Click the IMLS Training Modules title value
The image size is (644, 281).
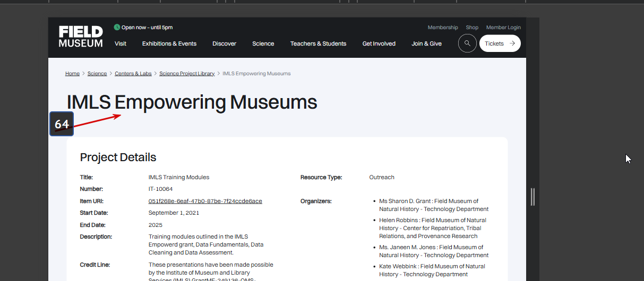pyautogui.click(x=179, y=177)
